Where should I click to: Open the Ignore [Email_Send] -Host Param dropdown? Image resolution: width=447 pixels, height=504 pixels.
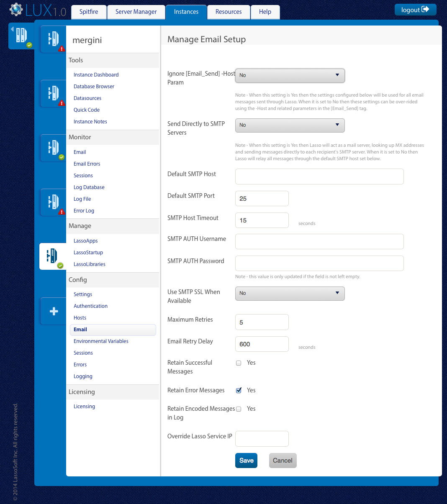point(290,75)
